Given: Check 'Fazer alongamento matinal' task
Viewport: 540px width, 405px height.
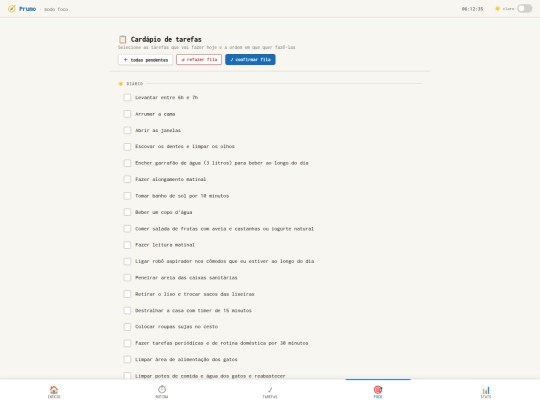Looking at the screenshot, I should coord(127,179).
